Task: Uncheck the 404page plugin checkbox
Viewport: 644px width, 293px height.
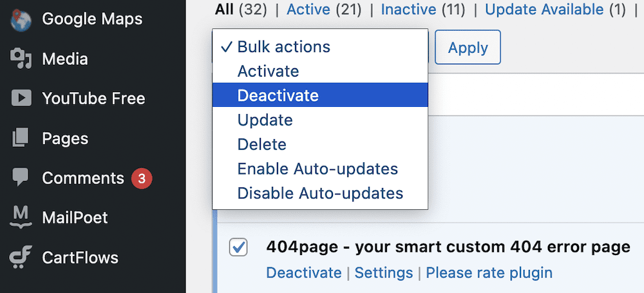Action: pyautogui.click(x=238, y=247)
